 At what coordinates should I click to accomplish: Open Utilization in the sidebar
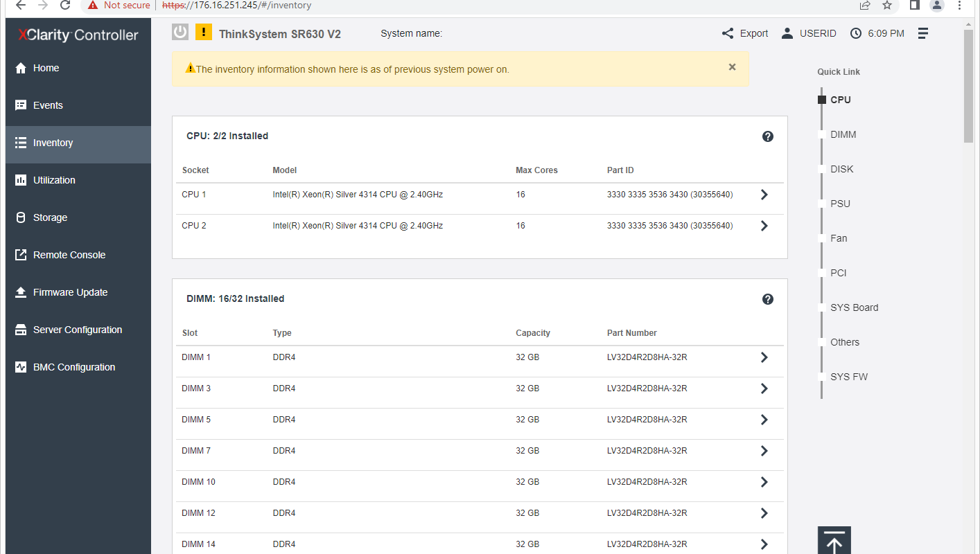point(78,180)
